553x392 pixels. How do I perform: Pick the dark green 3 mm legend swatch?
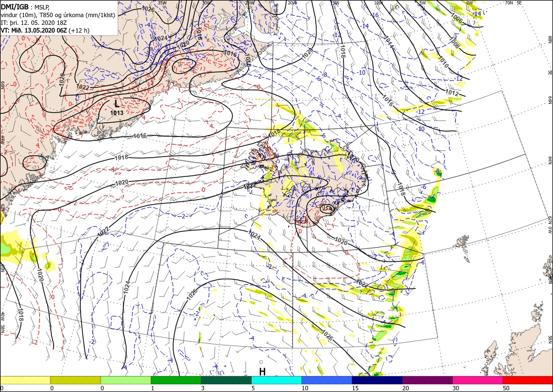[226, 380]
